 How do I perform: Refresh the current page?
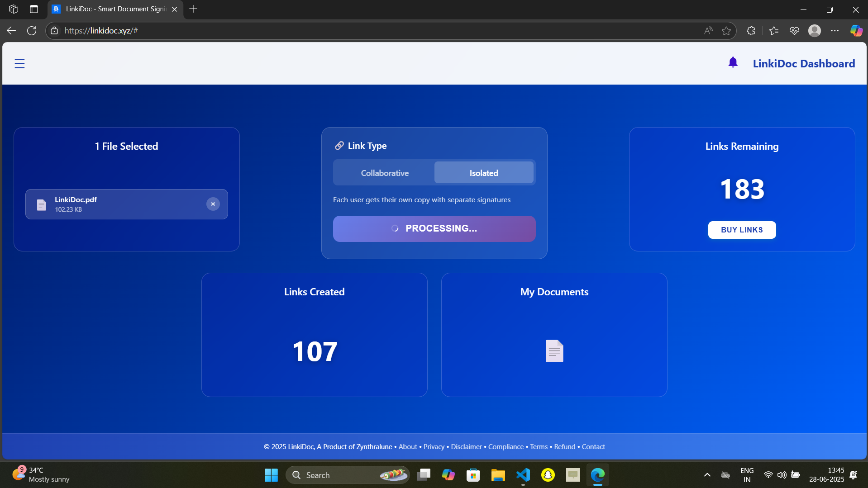(32, 31)
